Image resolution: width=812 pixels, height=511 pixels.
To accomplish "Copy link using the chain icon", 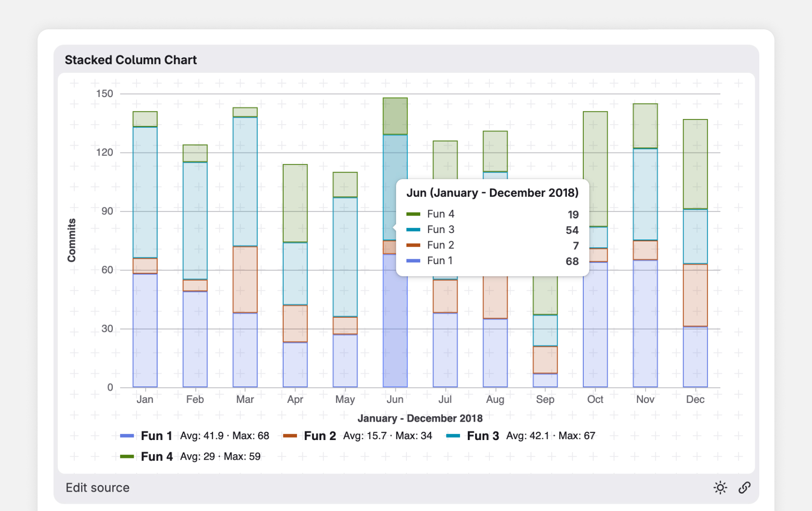I will click(x=744, y=488).
